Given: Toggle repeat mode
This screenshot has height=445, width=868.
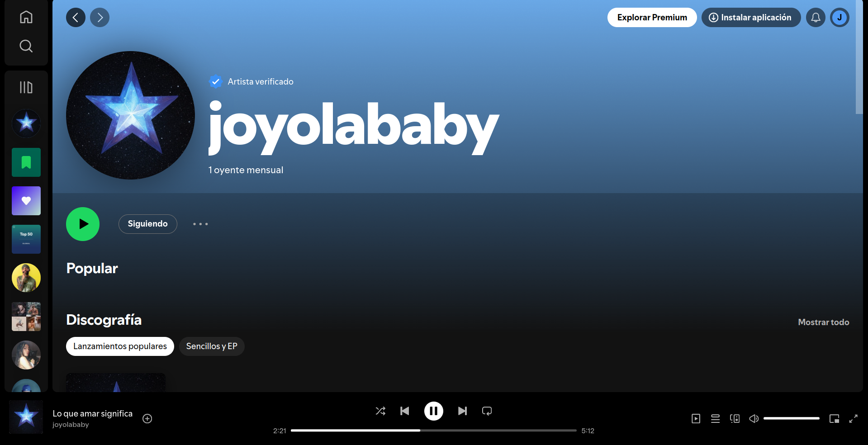Looking at the screenshot, I should click(487, 411).
